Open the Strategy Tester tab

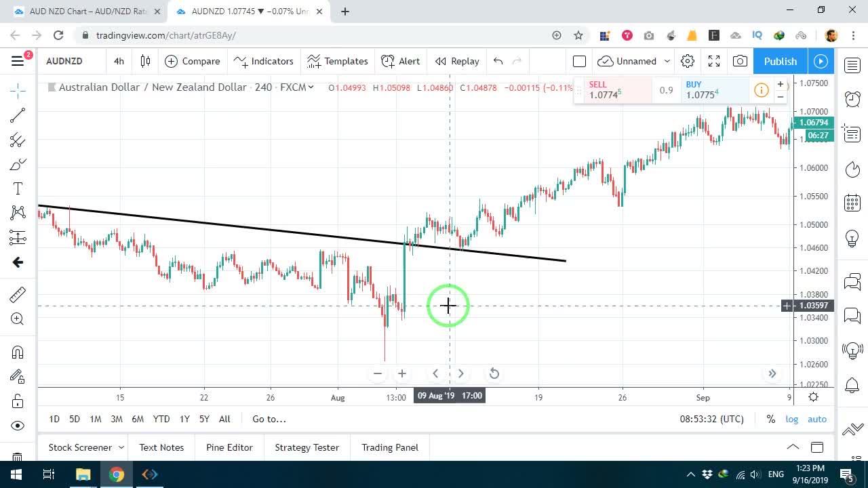(x=307, y=447)
